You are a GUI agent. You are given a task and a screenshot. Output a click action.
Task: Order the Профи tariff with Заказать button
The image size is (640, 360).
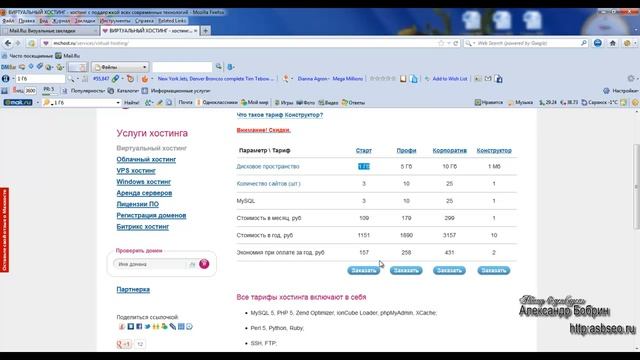tap(406, 270)
